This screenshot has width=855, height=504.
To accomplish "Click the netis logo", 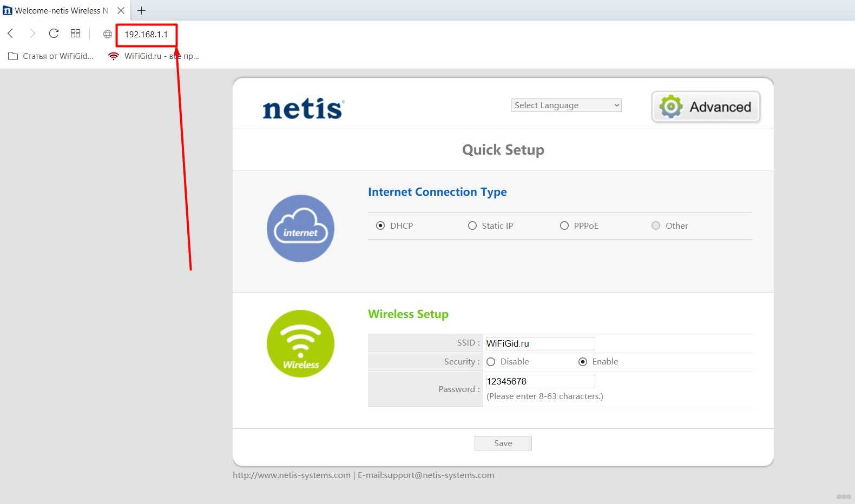I will [303, 108].
